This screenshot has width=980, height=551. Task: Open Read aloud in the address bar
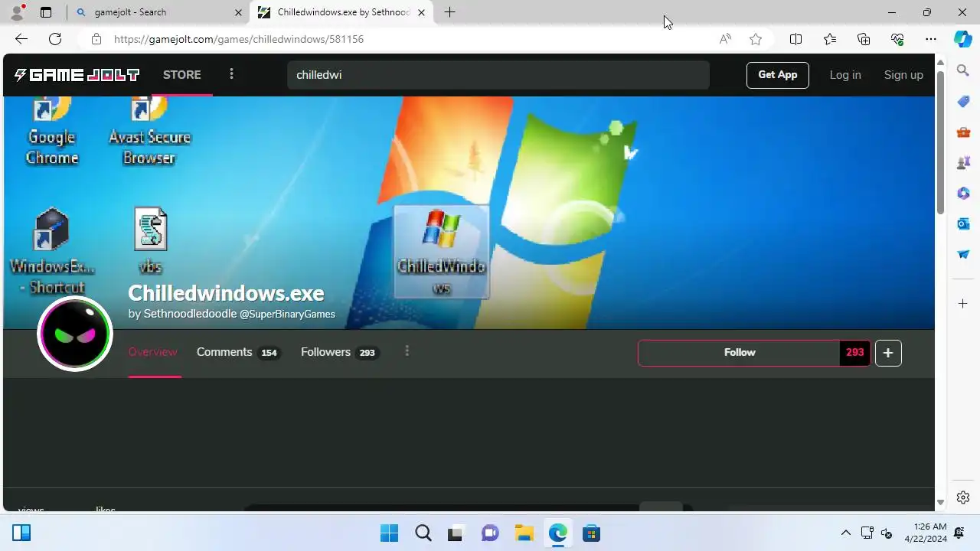click(725, 39)
